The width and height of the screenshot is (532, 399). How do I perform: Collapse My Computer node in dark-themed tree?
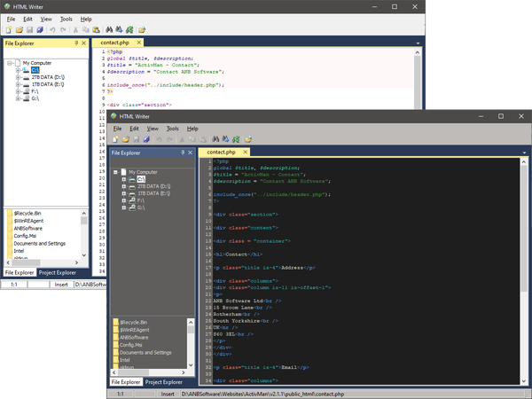click(114, 172)
